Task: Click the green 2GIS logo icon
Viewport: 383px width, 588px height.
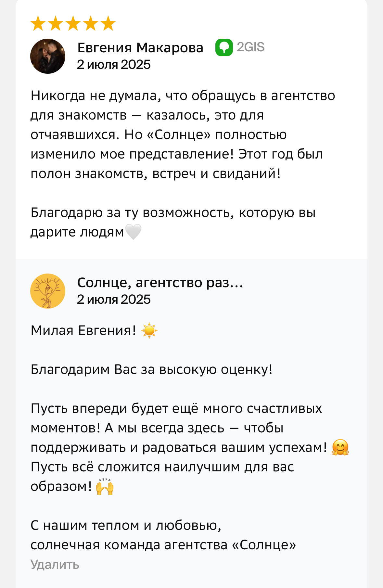Action: (224, 47)
